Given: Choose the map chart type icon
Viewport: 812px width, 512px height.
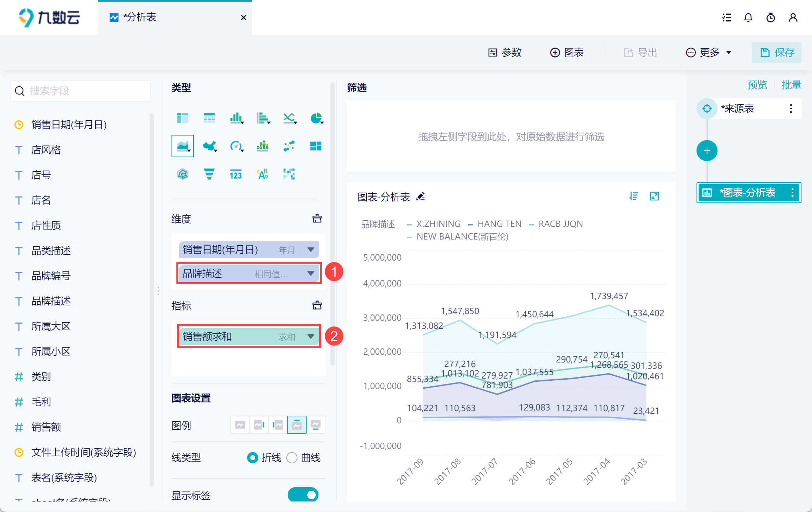Looking at the screenshot, I should click(x=209, y=146).
